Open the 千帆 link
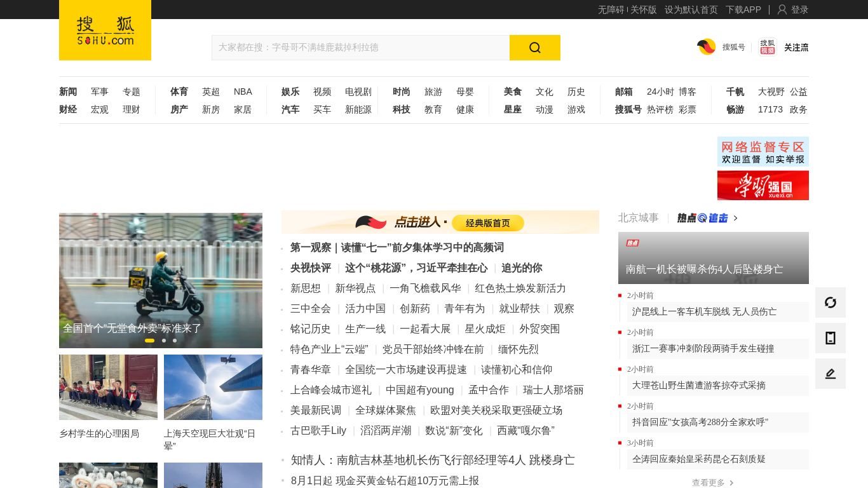868x488 pixels. 735,91
